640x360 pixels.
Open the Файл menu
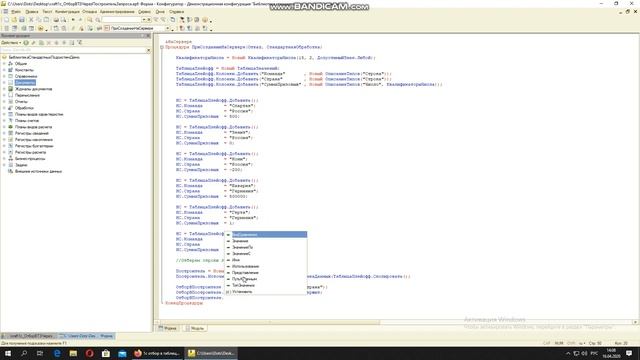tap(16, 12)
